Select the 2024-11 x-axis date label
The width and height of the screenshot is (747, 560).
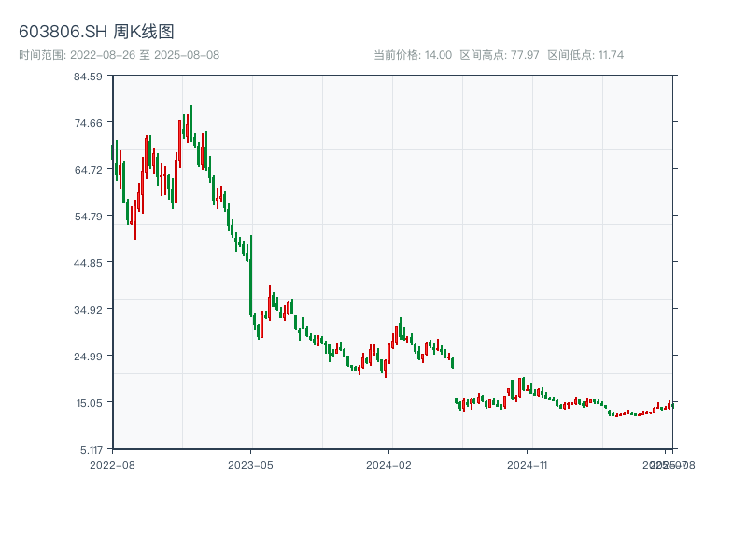pos(528,464)
